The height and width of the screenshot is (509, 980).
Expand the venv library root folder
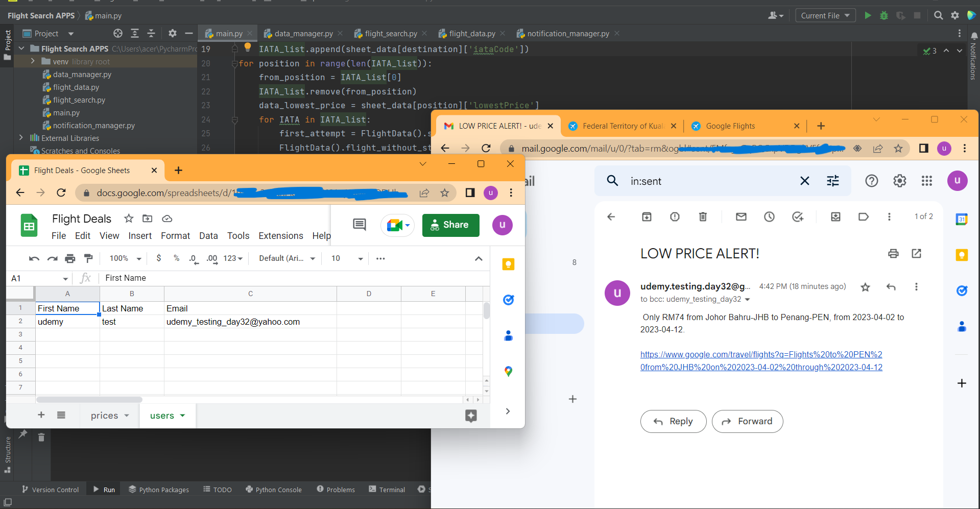coord(33,61)
